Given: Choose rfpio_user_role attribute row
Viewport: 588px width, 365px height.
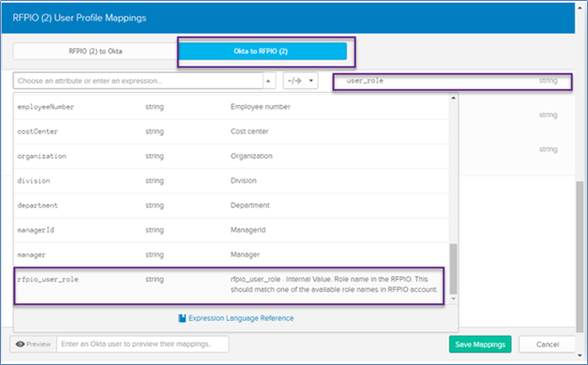Looking at the screenshot, I should pyautogui.click(x=229, y=285).
